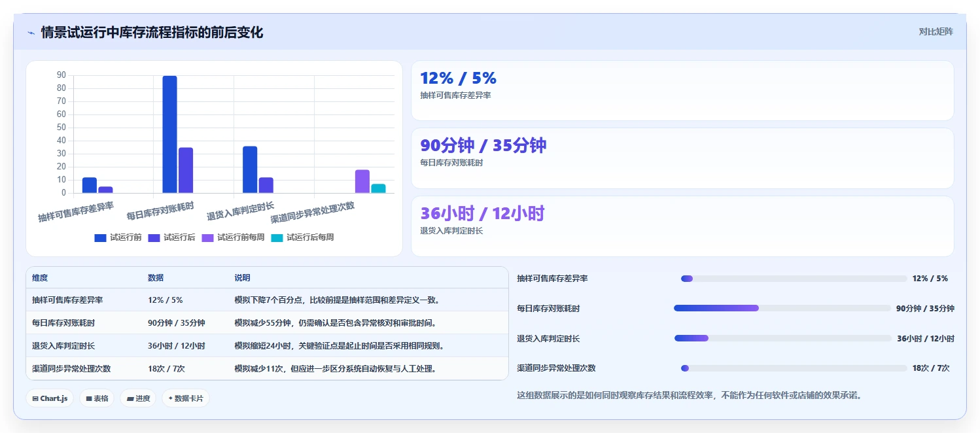Screen dimensions: 980x433
Task: Click the 试运行前 bar for 抽样可售库存差异率
Action: [90, 185]
